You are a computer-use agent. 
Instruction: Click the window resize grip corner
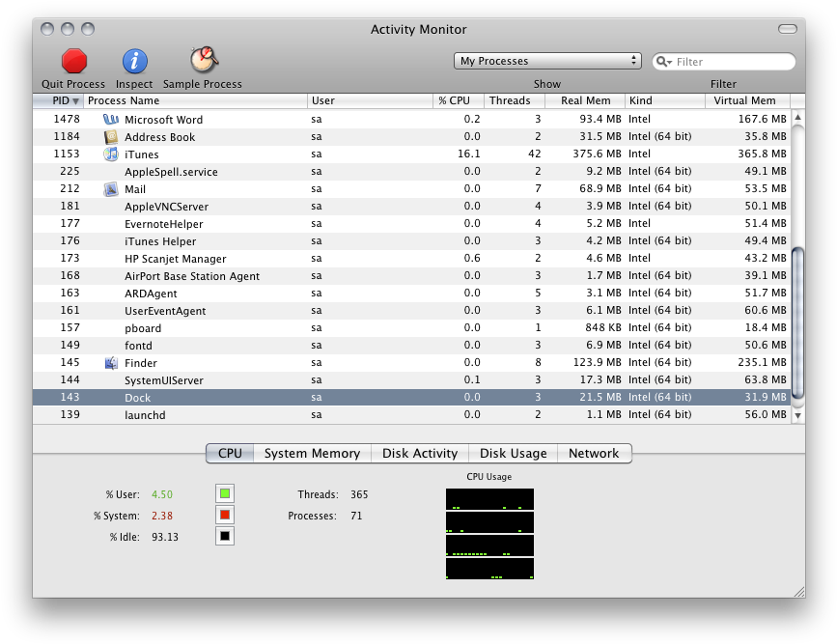799,592
